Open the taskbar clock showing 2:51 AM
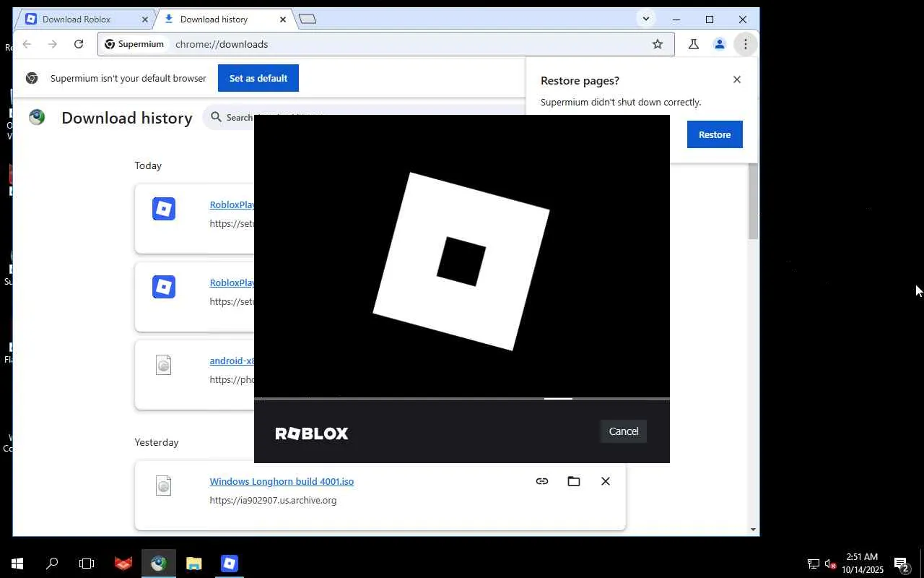Viewport: 924px width, 578px height. coord(862,564)
